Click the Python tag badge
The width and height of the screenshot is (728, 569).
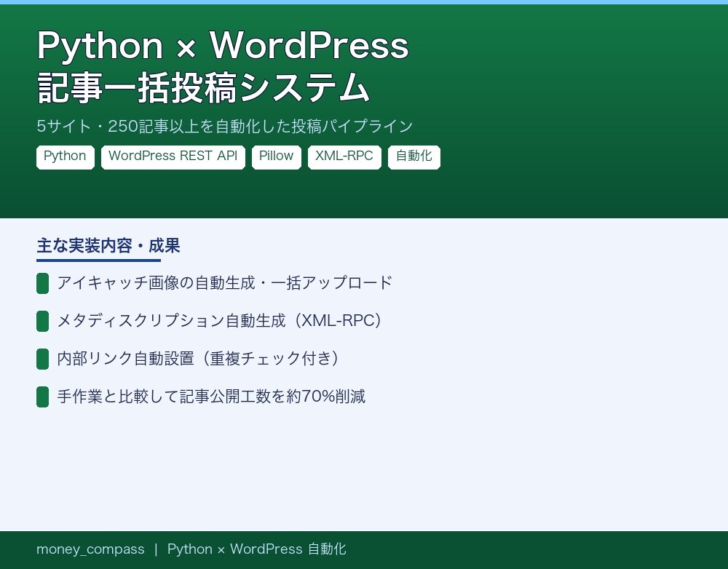[x=66, y=157]
